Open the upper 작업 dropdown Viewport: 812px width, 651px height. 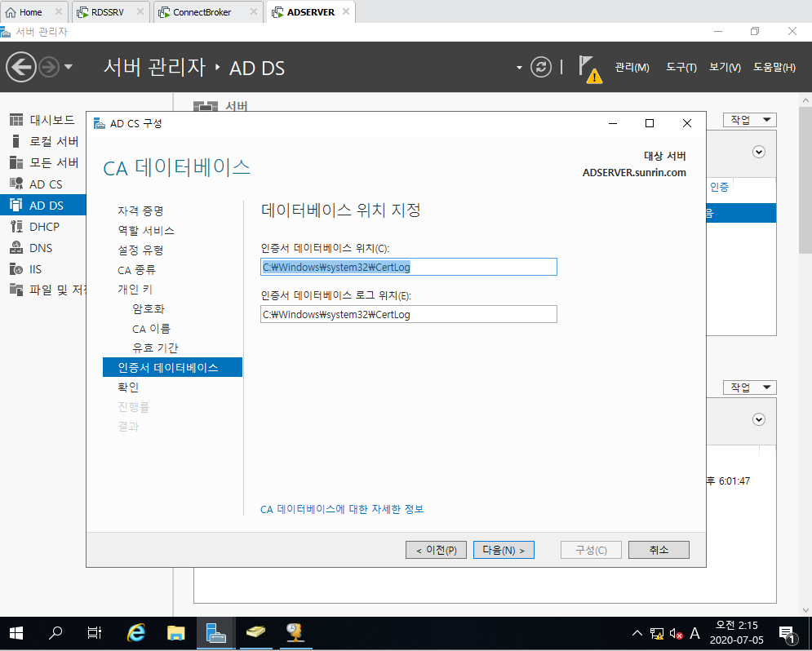[x=749, y=120]
